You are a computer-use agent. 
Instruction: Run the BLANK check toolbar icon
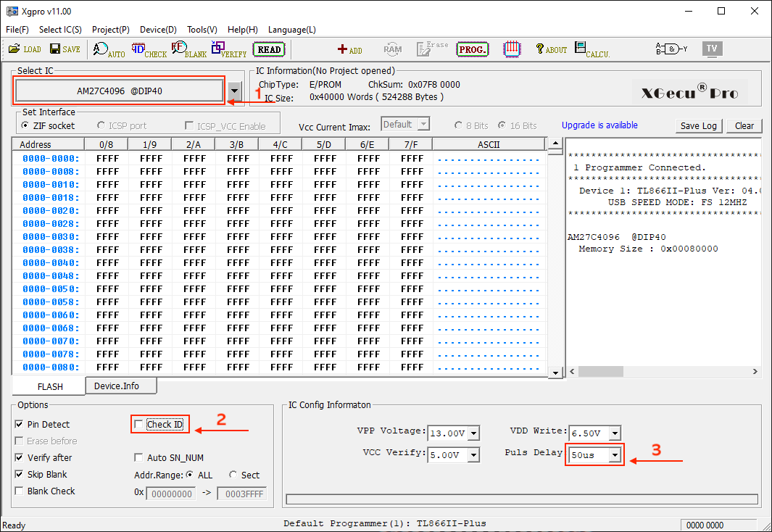pos(189,49)
